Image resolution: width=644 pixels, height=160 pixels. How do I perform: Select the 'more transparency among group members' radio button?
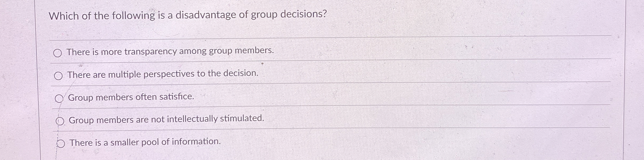point(58,54)
